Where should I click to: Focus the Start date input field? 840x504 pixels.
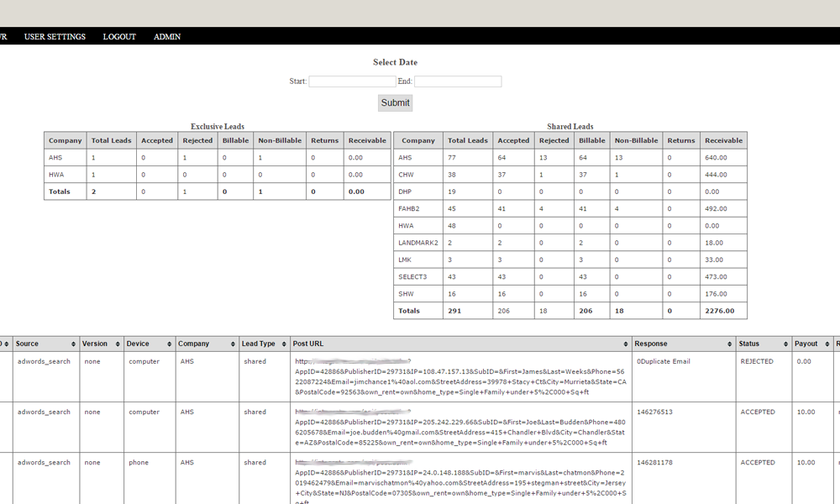click(x=353, y=81)
